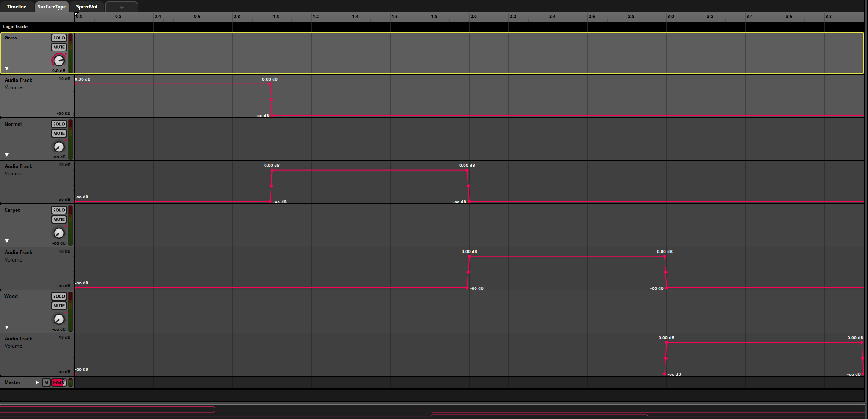Open the SpeedVol parameter tab

[86, 7]
